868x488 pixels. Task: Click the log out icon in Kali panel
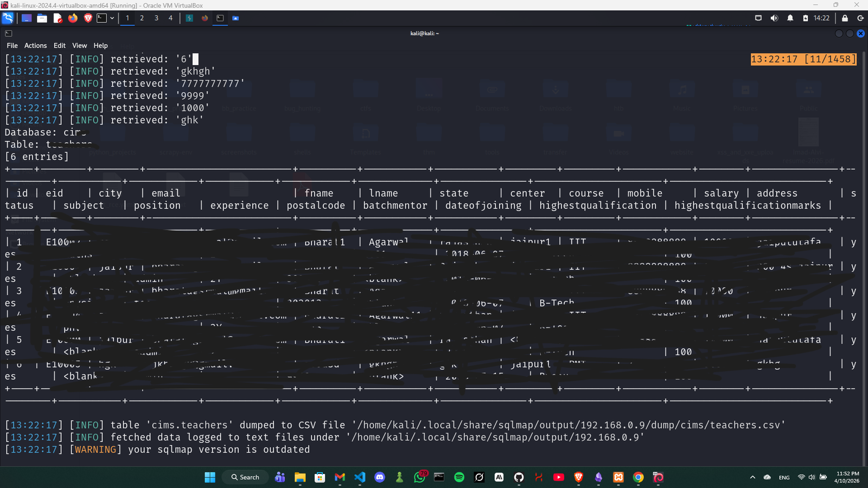pos(860,18)
